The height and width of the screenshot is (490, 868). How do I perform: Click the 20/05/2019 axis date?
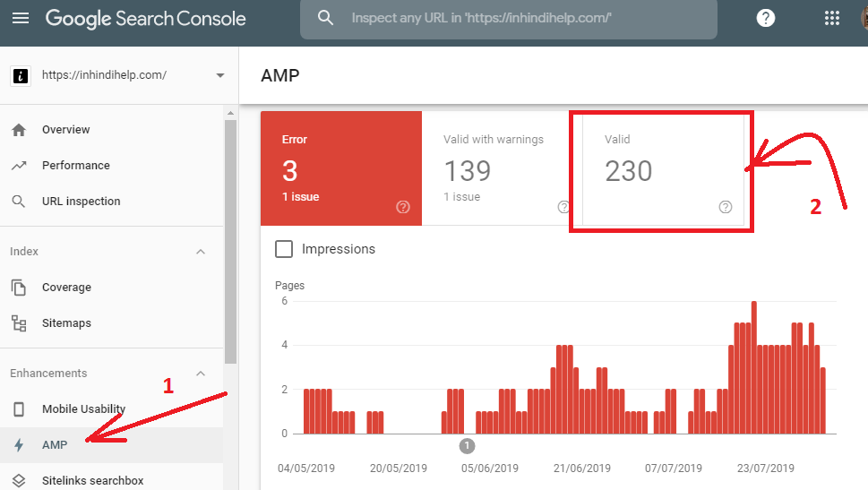click(399, 469)
